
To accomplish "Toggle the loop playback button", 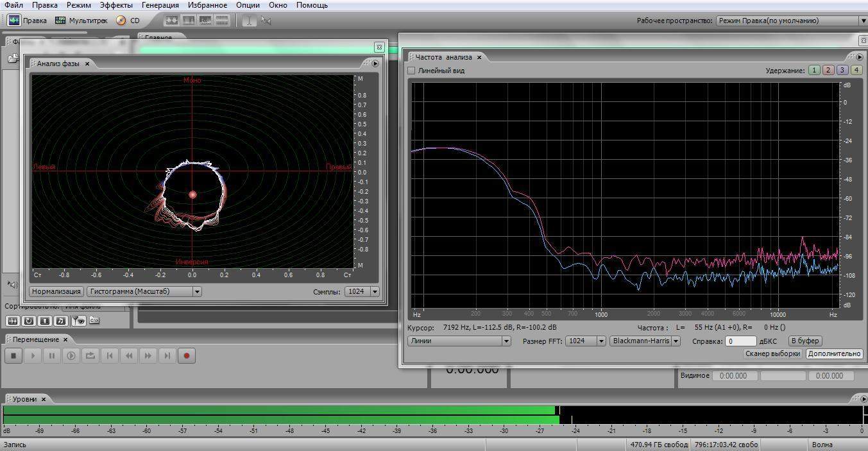I will click(x=90, y=355).
